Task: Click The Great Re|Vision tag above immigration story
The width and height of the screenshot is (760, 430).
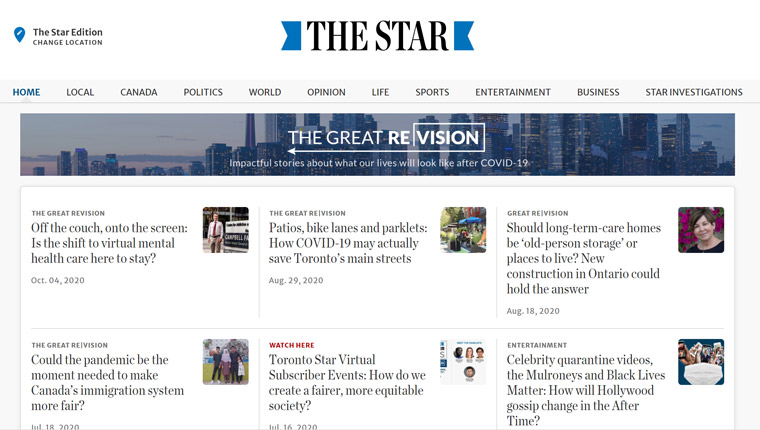Action: (x=70, y=345)
